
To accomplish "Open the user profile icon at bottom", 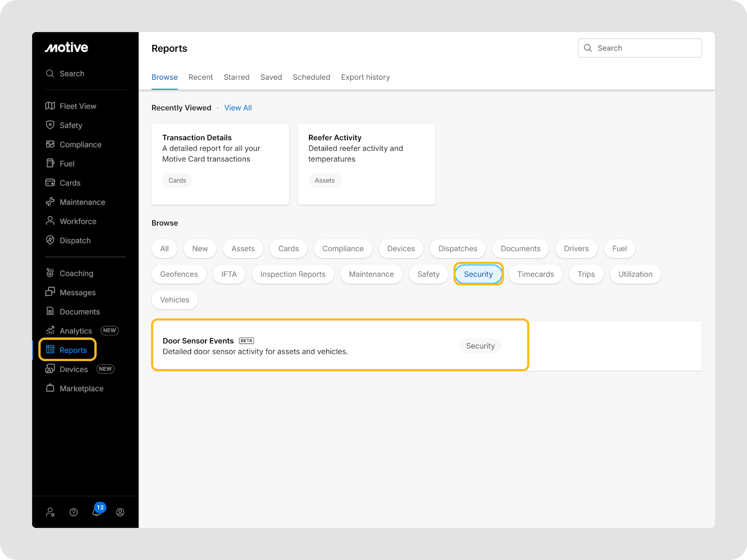I will [120, 512].
